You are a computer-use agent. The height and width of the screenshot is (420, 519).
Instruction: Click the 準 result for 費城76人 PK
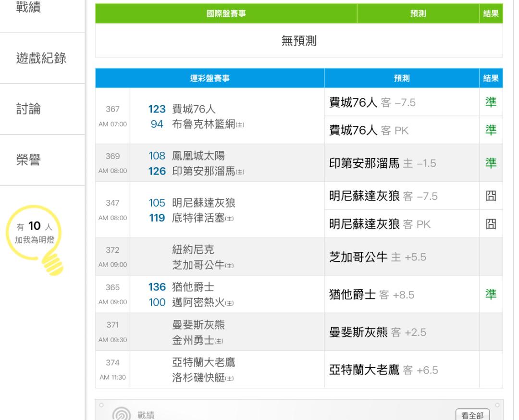coord(491,130)
